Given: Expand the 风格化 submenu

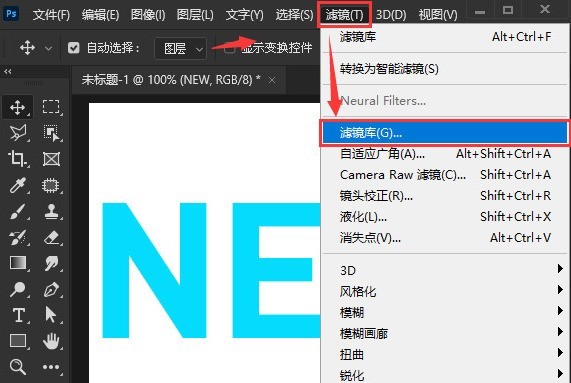Looking at the screenshot, I should click(445, 291).
